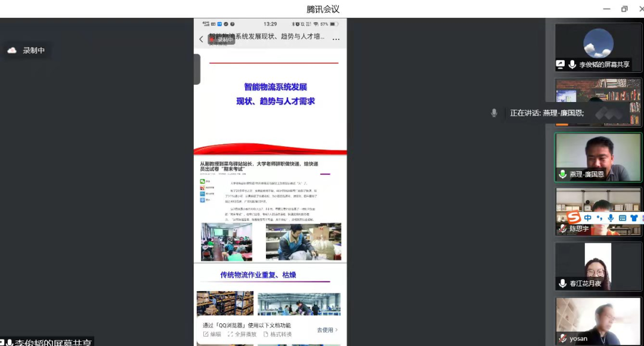Tap the 全屏播放 fullscreen play option
This screenshot has height=346, width=644.
241,335
